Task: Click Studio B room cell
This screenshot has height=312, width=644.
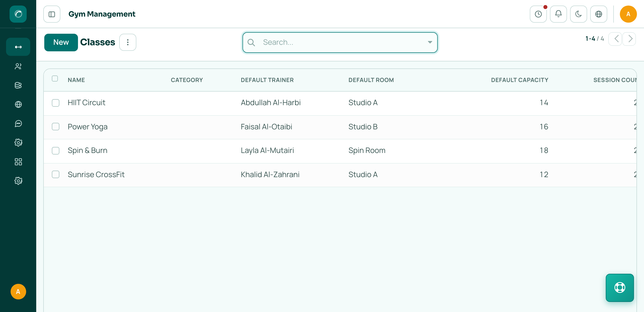Action: coord(363,127)
